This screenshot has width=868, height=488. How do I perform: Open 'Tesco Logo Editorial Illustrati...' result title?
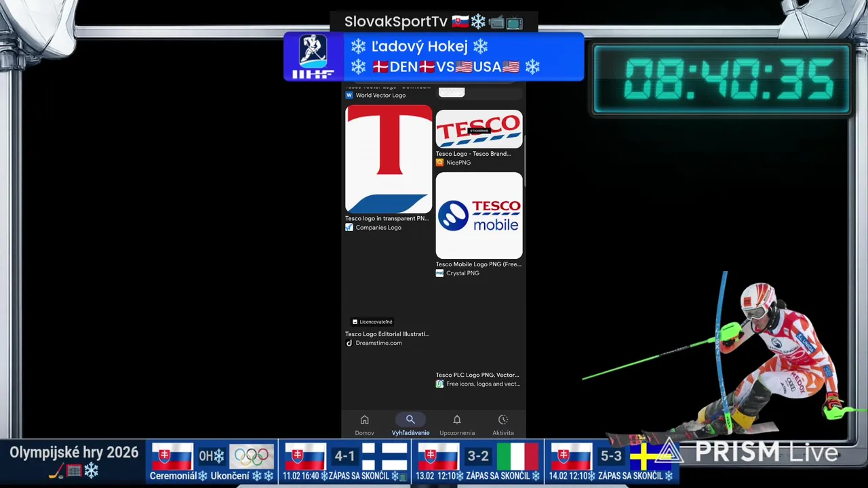[387, 334]
